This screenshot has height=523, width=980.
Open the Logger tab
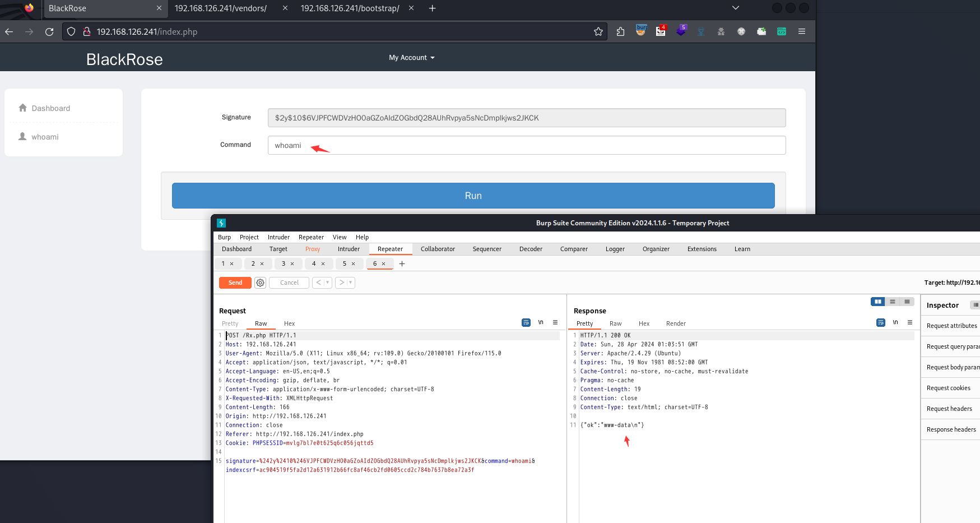point(615,249)
